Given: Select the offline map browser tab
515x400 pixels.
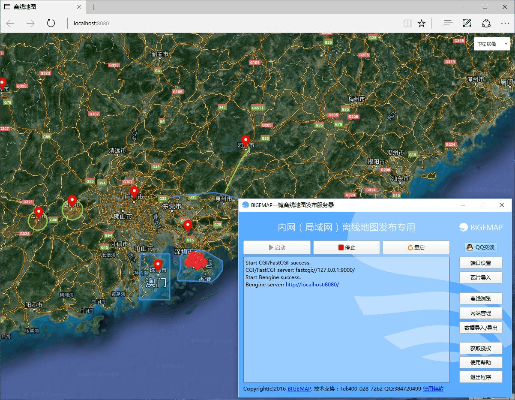Looking at the screenshot, I should 43,7.
